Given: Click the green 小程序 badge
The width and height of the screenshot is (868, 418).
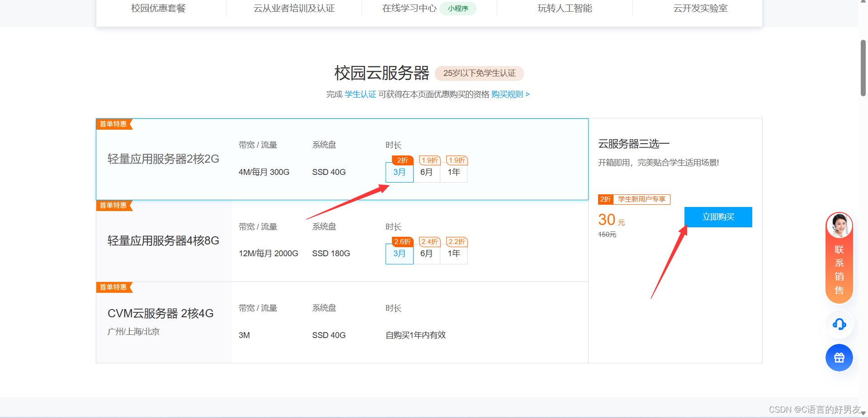Looking at the screenshot, I should pos(458,8).
